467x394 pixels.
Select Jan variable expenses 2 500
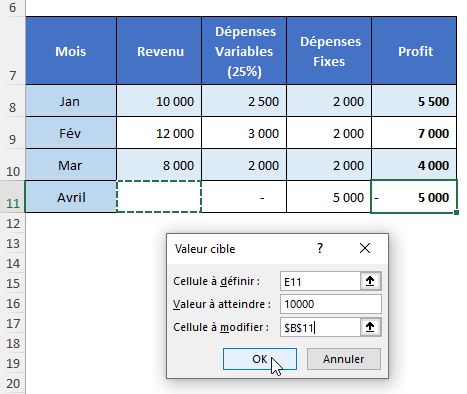tap(244, 101)
